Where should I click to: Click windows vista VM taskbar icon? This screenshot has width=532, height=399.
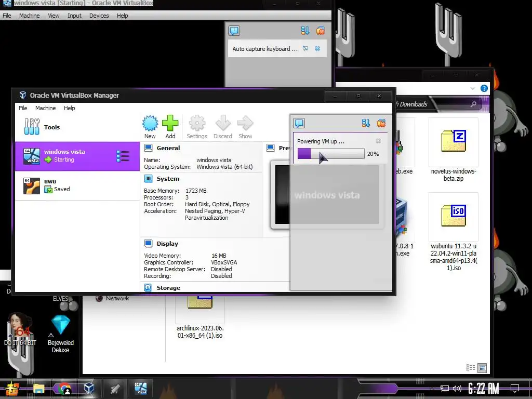(140, 389)
